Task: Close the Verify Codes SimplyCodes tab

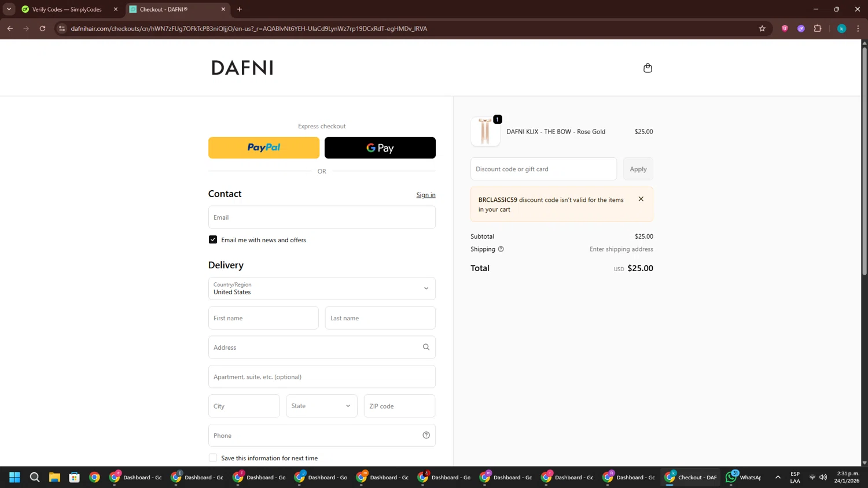Action: click(116, 9)
